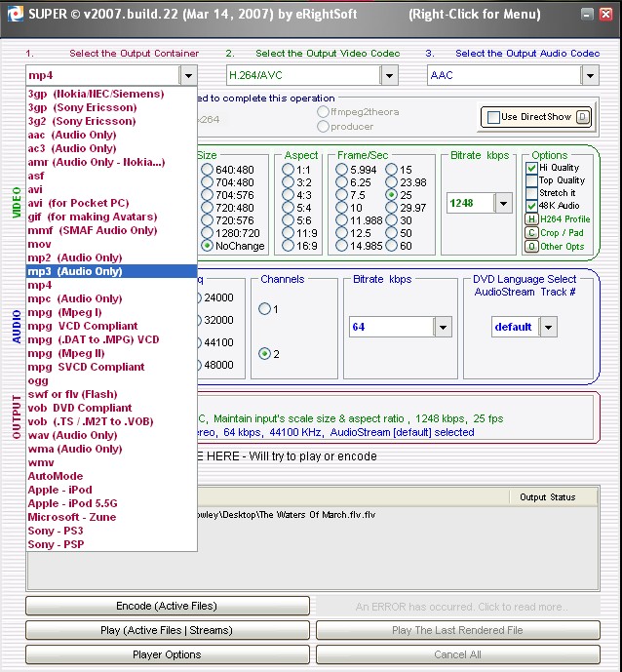
Task: Set frame rate to 23.98
Action: [x=391, y=182]
